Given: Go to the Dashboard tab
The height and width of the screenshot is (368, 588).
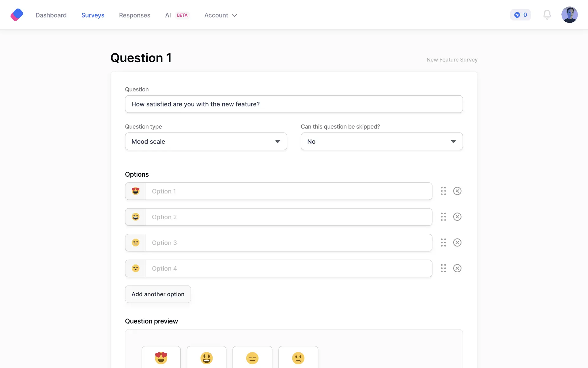Looking at the screenshot, I should [51, 15].
